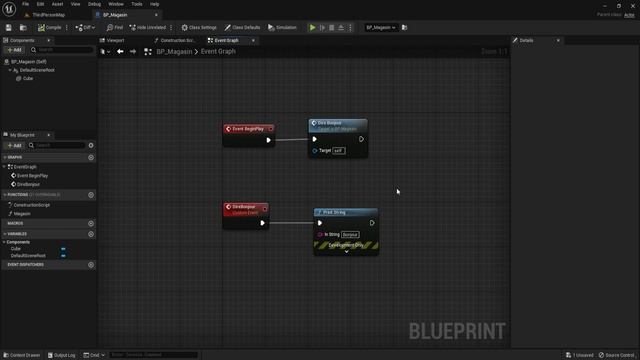Collapse the EventGraph tree entry
Viewport: 640px width, 360px height.
point(4,167)
